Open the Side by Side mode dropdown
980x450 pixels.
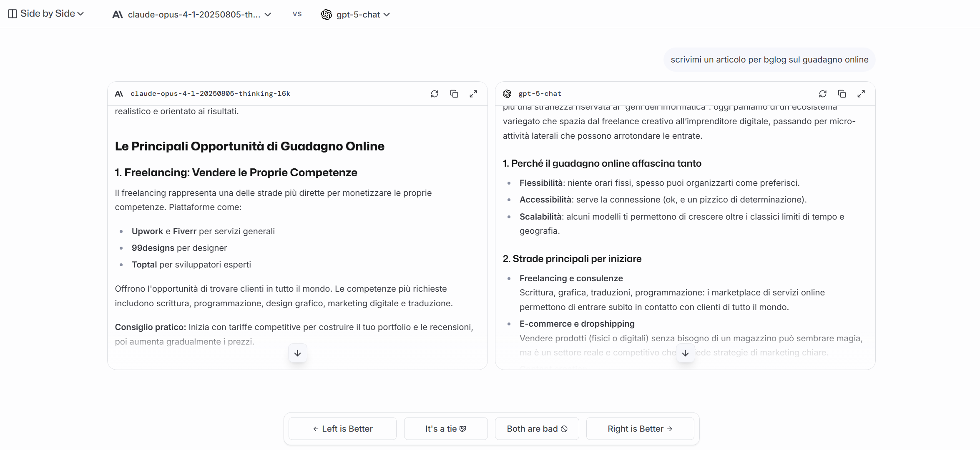[46, 14]
